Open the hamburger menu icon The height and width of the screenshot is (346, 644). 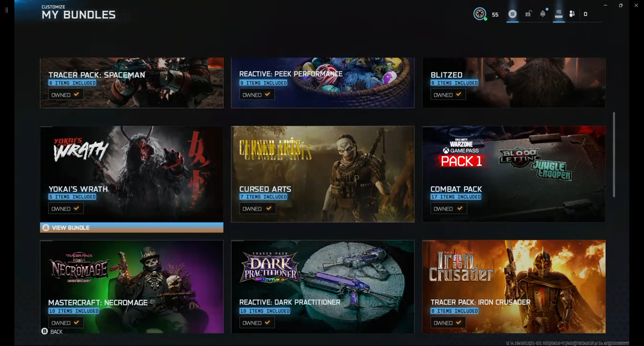coord(512,14)
